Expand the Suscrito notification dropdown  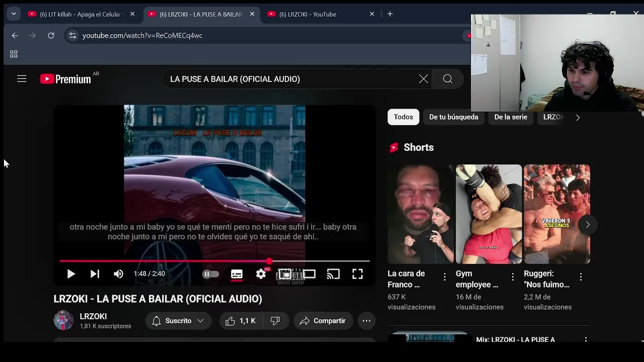coord(178,321)
